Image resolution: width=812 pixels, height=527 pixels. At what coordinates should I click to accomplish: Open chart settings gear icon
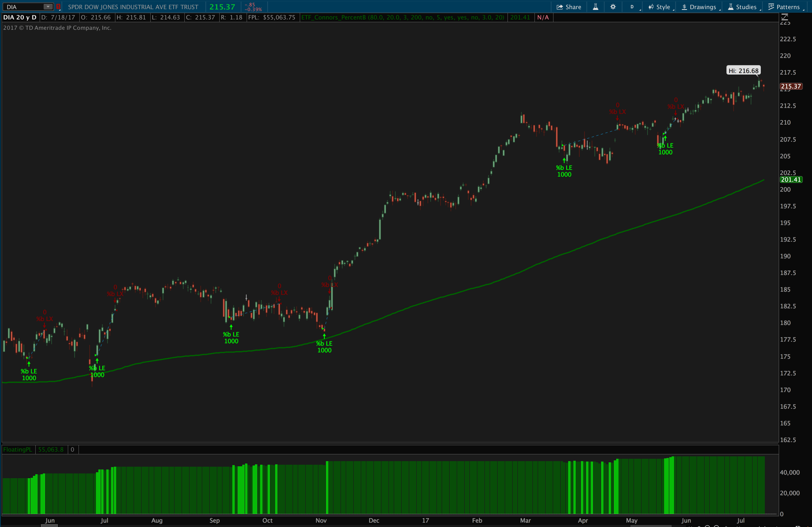pos(613,7)
